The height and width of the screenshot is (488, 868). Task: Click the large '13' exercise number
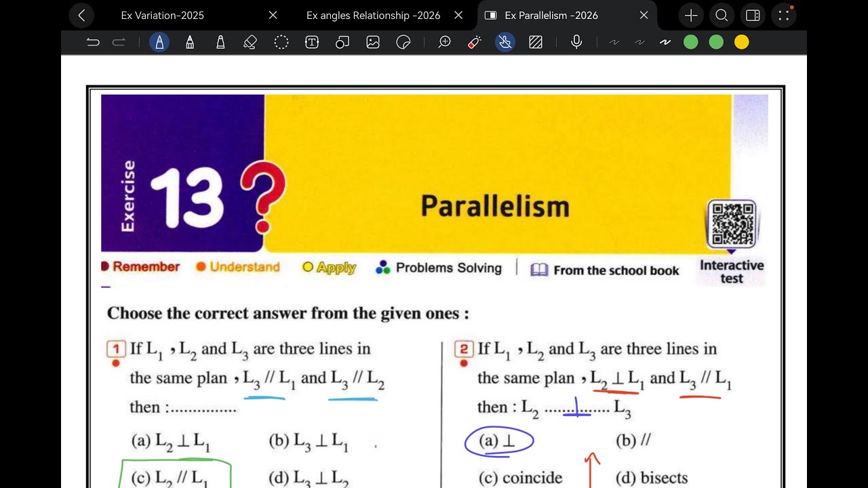tap(186, 198)
